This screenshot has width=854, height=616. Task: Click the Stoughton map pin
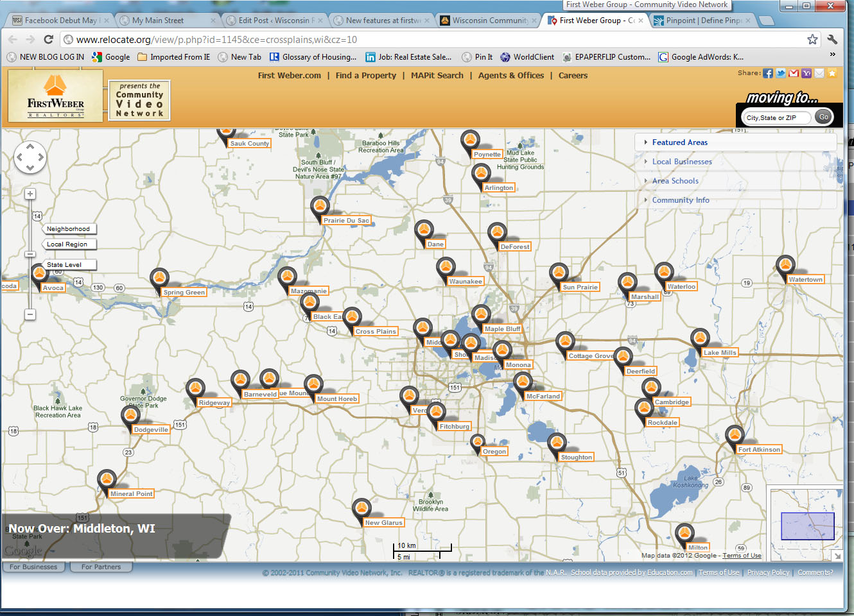click(x=557, y=445)
